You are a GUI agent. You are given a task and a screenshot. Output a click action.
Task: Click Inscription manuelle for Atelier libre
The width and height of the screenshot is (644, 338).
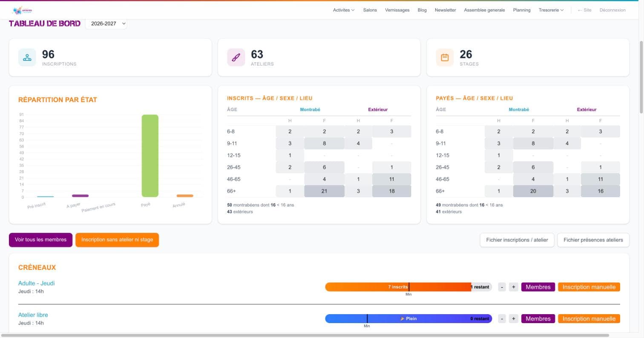[589, 319]
